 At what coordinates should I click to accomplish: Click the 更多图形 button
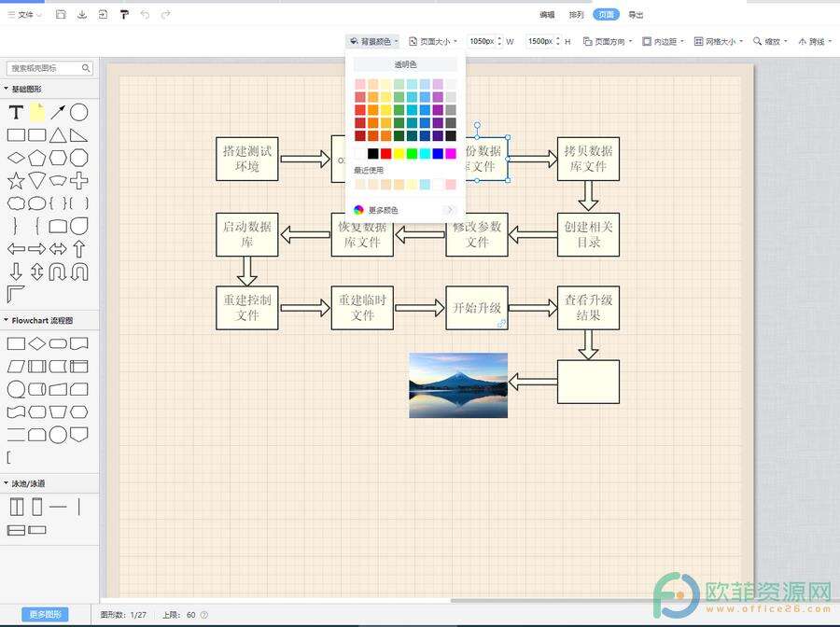(44, 614)
